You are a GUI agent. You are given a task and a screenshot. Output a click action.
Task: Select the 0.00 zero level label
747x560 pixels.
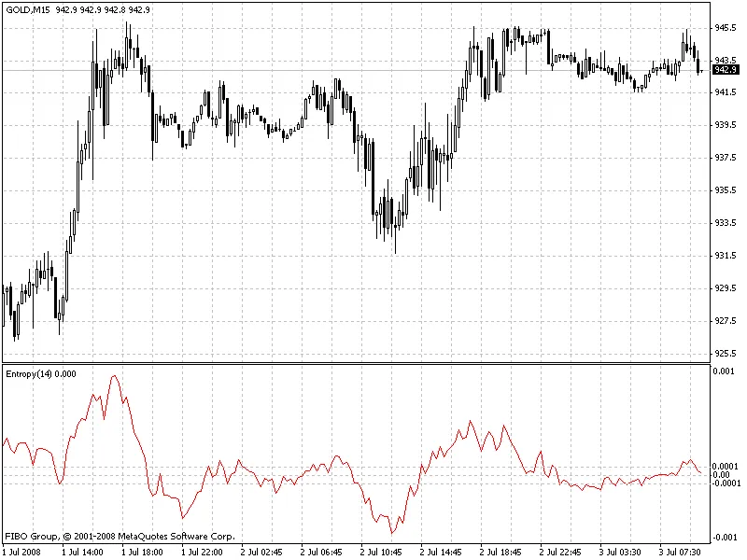coord(721,475)
